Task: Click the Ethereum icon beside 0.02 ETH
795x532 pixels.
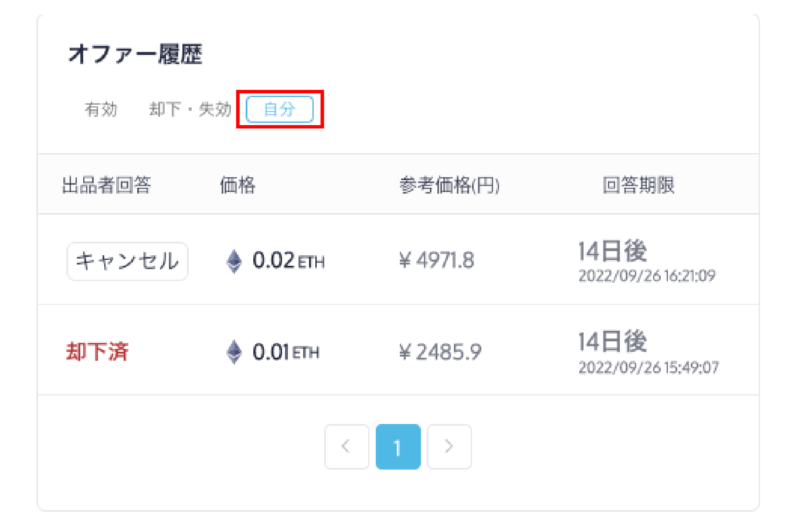Action: tap(234, 261)
